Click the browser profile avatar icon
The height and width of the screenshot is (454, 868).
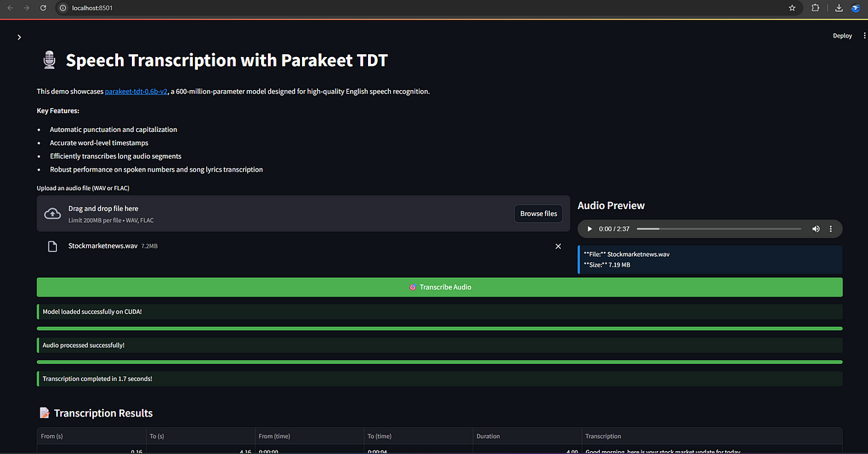856,8
